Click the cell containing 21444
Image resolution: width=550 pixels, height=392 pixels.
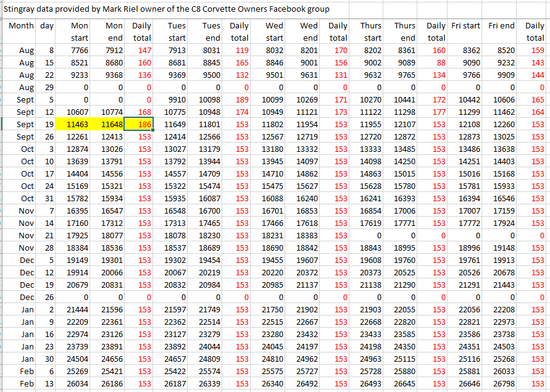coord(76,309)
